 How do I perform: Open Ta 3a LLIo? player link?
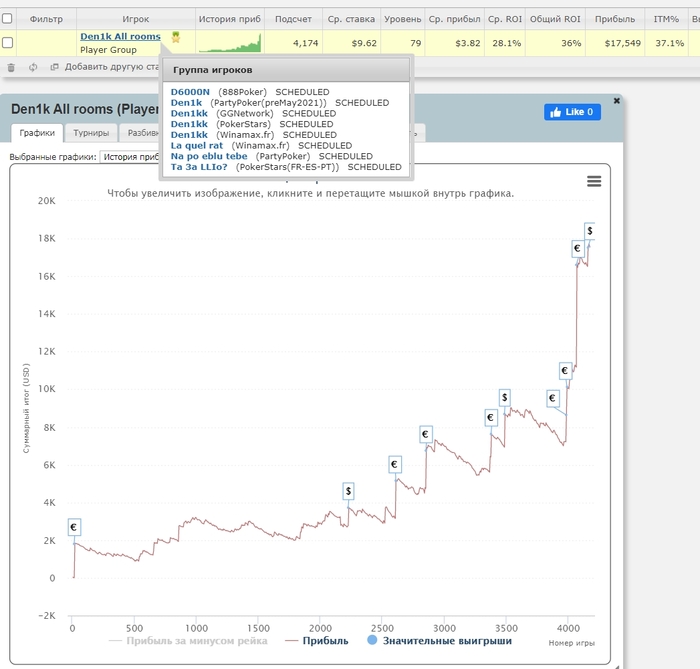click(199, 167)
